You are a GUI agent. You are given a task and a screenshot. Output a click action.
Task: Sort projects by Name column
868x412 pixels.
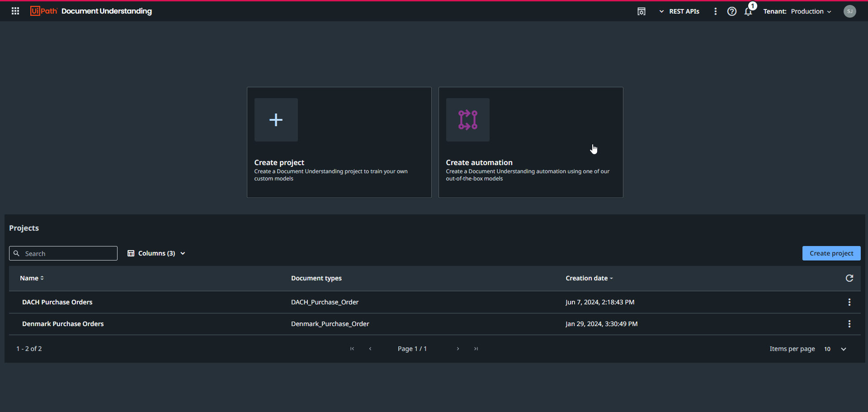pos(32,278)
